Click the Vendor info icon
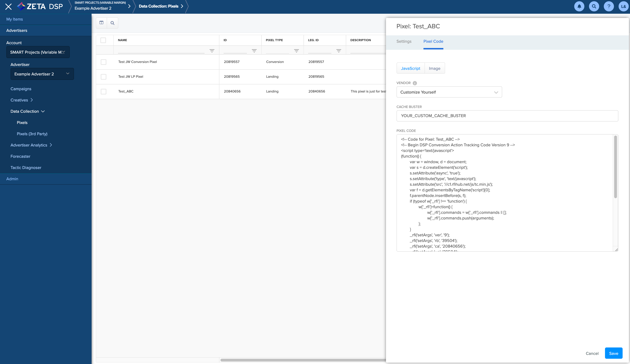 [415, 83]
